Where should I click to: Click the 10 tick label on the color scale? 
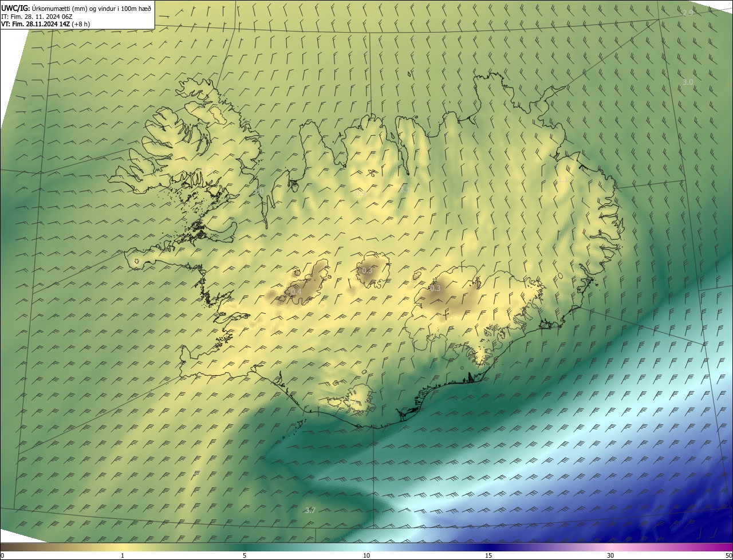coord(366,555)
